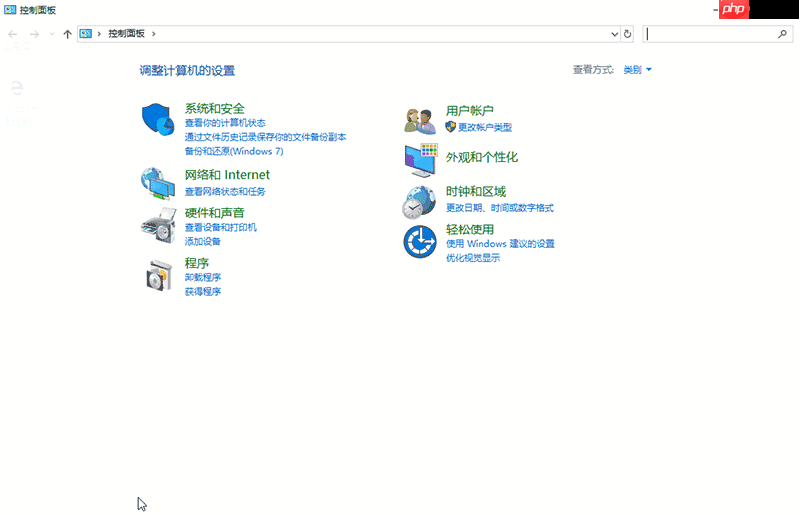This screenshot has height=515, width=800.
Task: Open the Clock and Region globe icon
Action: (419, 202)
